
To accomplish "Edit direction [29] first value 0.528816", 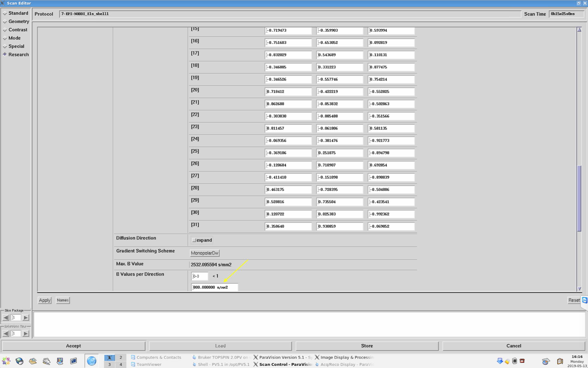I will [x=288, y=202].
